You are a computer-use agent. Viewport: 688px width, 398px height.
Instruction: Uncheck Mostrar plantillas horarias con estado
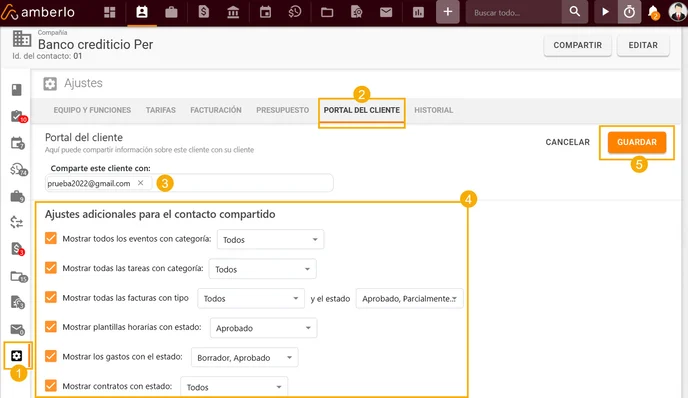(x=51, y=326)
